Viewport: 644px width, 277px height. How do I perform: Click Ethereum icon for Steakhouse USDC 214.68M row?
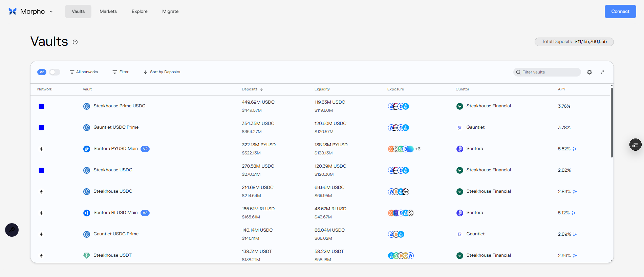click(41, 192)
